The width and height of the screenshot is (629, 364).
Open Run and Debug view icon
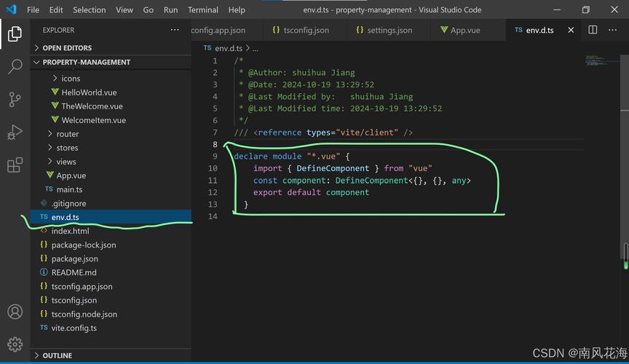pyautogui.click(x=15, y=132)
